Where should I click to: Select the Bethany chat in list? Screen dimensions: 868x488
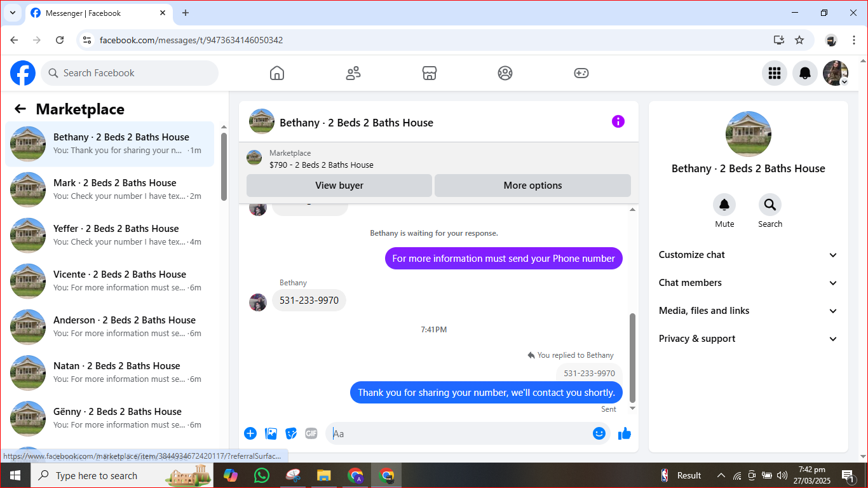click(109, 144)
